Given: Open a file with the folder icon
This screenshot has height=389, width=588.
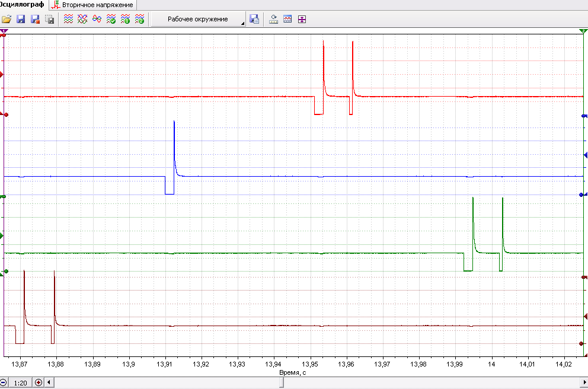Looking at the screenshot, I should coord(7,19).
